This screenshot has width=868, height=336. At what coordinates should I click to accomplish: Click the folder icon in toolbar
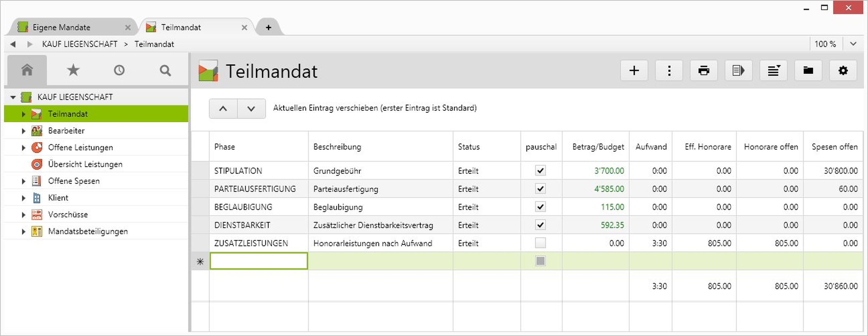[x=808, y=71]
